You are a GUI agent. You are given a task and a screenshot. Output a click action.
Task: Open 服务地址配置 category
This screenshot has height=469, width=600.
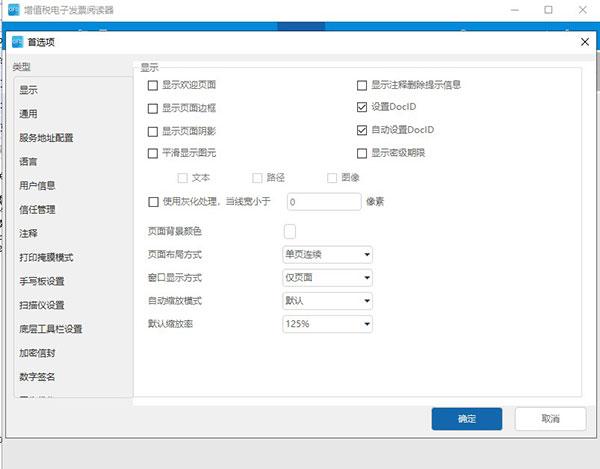click(73, 138)
